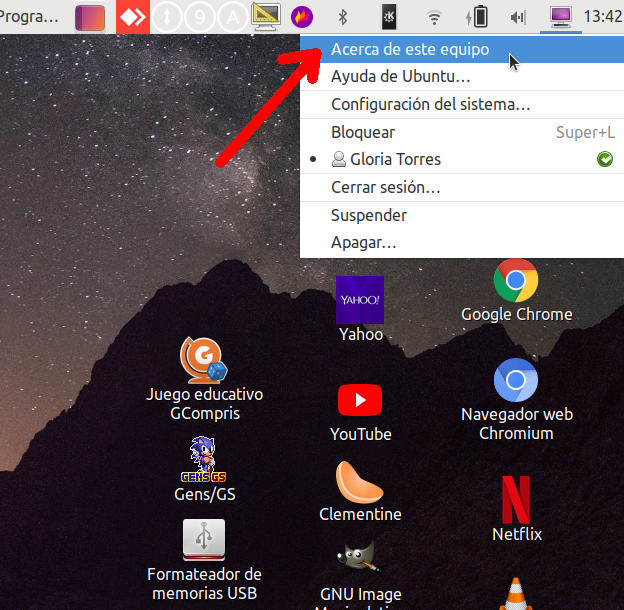
Task: Click the KDE Connect tray icon
Action: (389, 17)
